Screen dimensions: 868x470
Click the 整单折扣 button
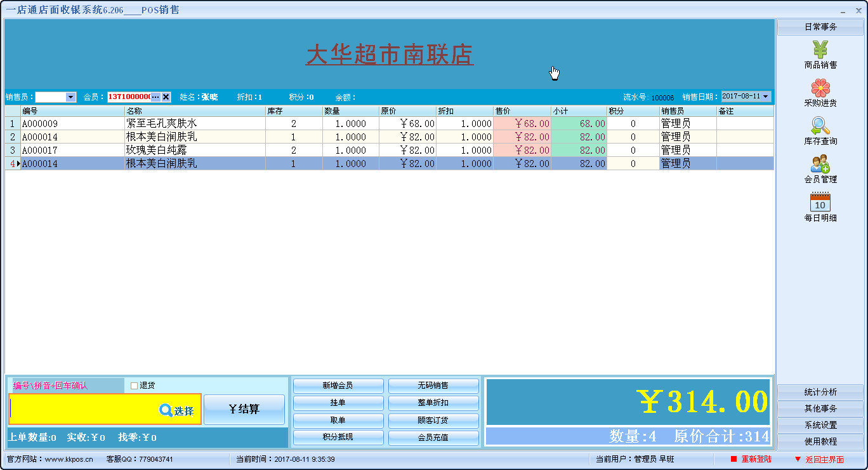(433, 402)
